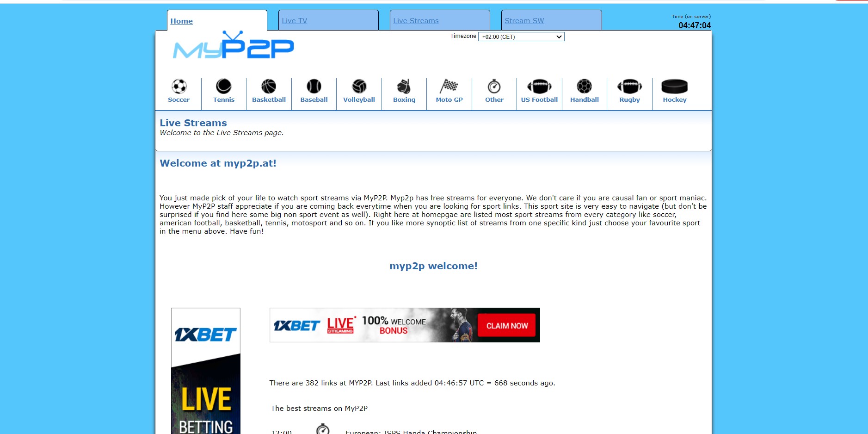Click the CLAIM NOW button
This screenshot has height=434, width=868.
click(x=506, y=326)
